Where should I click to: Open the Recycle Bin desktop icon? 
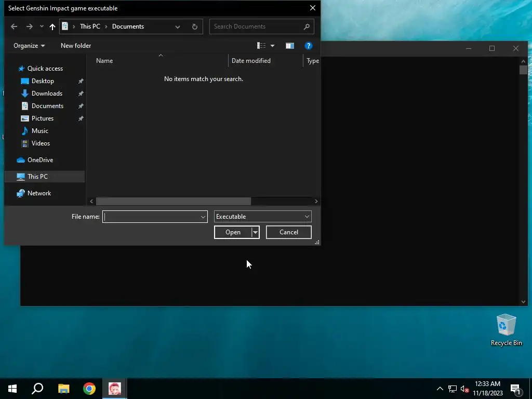tap(506, 330)
